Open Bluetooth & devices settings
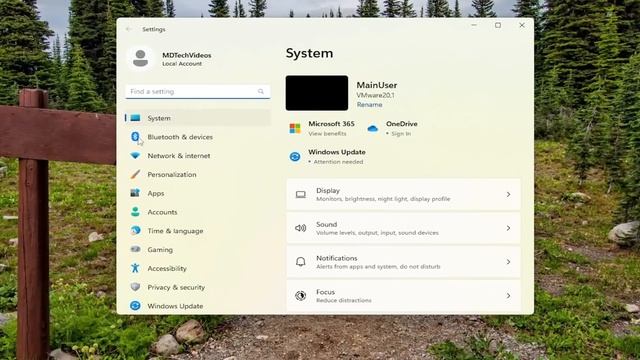This screenshot has height=360, width=640. tap(198, 137)
